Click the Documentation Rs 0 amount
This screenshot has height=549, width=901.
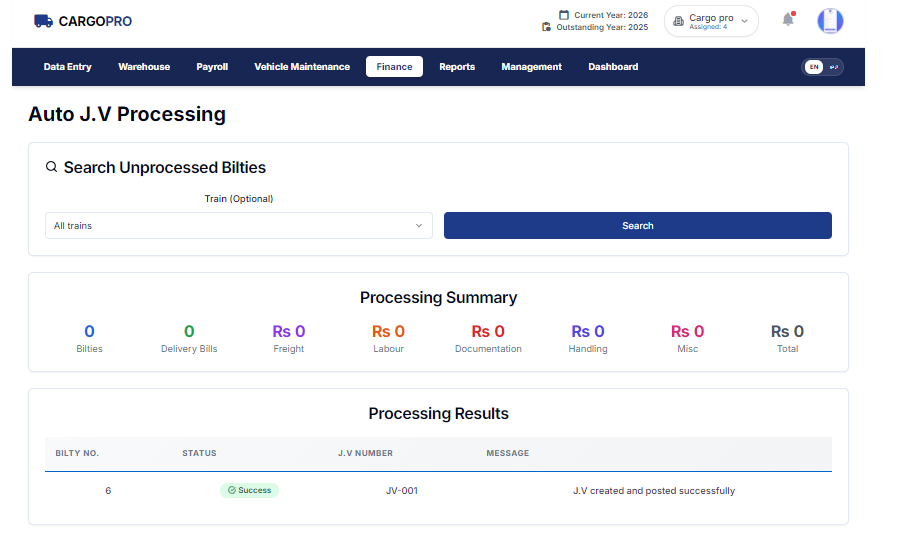[488, 331]
